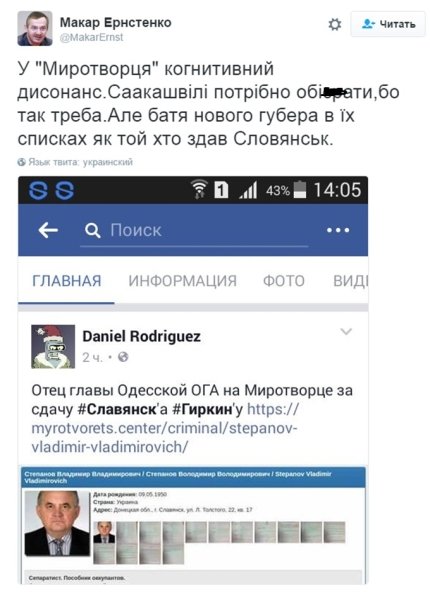The image size is (430, 592).
Task: Open the @MakarErnst handle link
Action: coord(91,37)
